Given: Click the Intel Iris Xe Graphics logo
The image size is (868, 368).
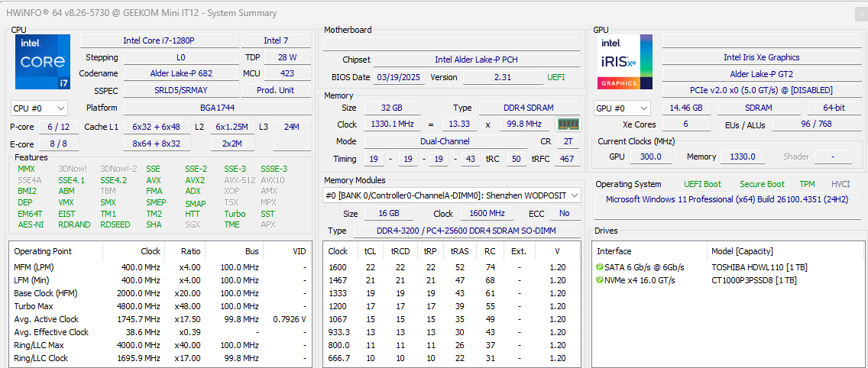Looking at the screenshot, I should 626,61.
